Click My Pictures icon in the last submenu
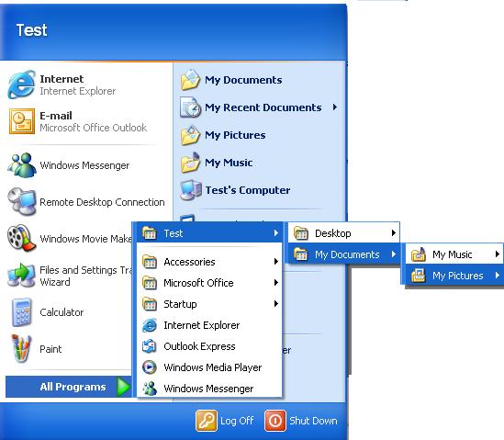 pos(419,276)
